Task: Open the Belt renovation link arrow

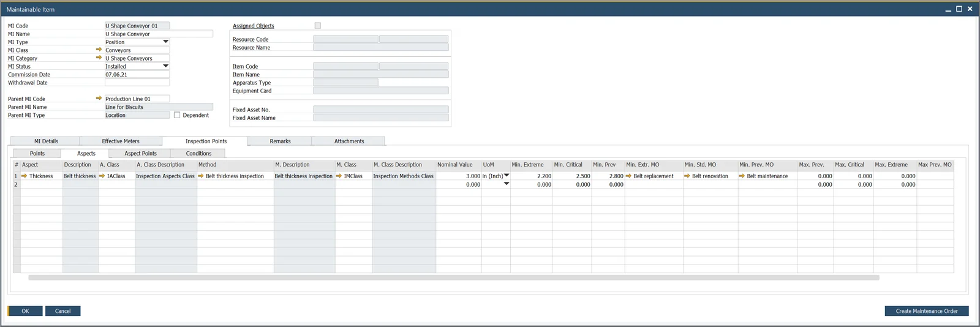Action: click(x=687, y=176)
